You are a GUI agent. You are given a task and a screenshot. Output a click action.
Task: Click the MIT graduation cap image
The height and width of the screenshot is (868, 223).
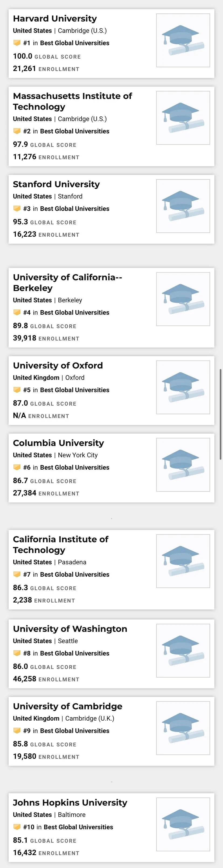[183, 118]
